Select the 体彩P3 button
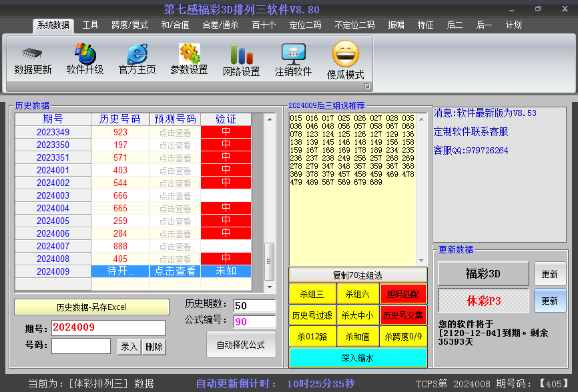578x392 pixels. tap(483, 301)
